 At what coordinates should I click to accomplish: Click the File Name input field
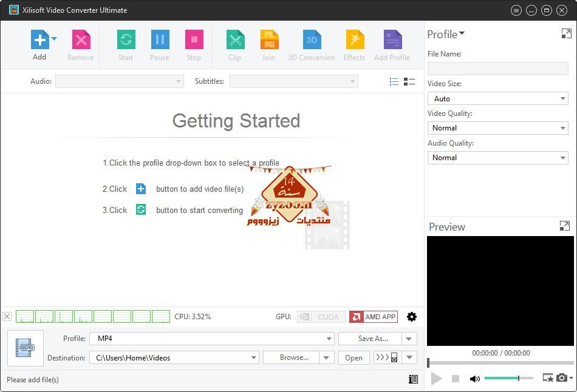[498, 69]
